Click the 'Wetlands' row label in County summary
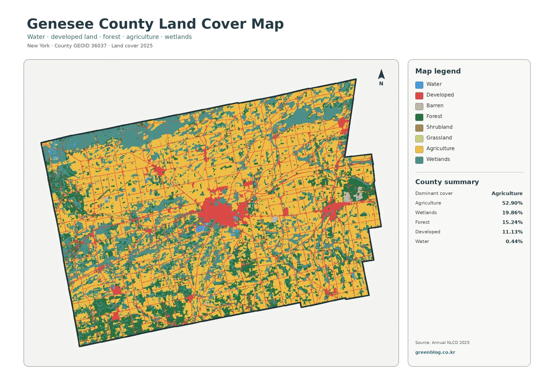 coord(426,212)
